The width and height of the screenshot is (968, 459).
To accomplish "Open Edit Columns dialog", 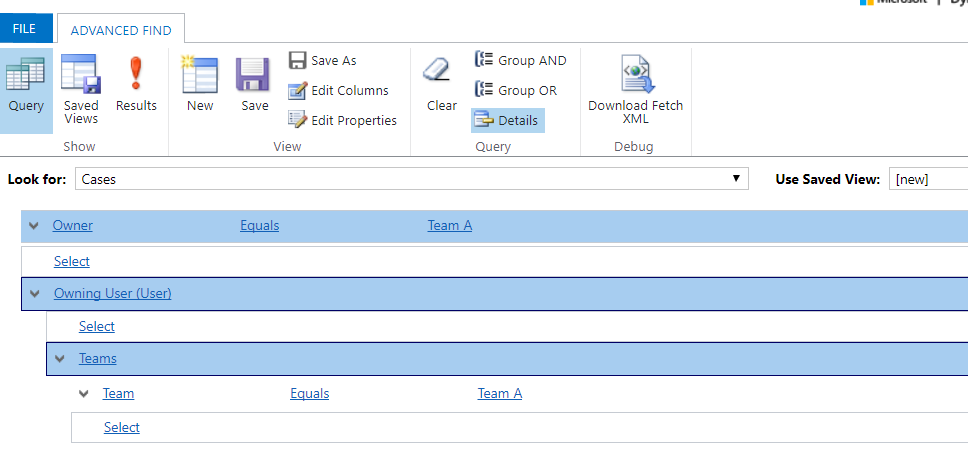I will click(338, 91).
